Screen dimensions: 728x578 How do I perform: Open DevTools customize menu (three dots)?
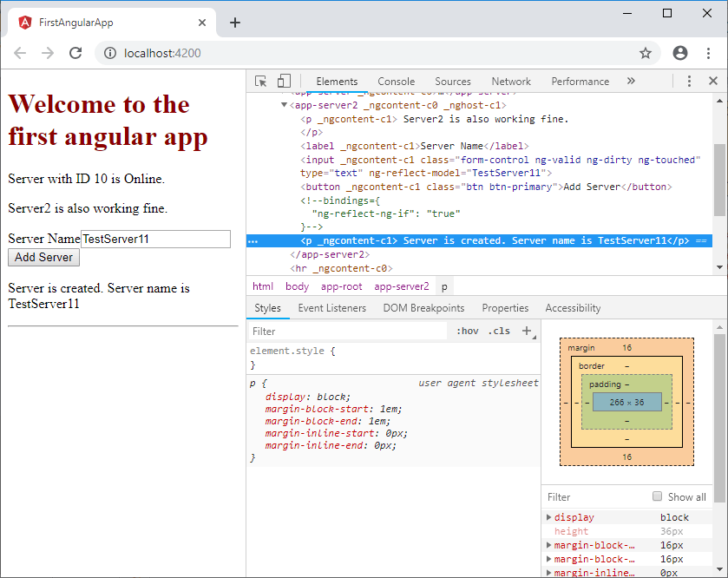point(689,82)
